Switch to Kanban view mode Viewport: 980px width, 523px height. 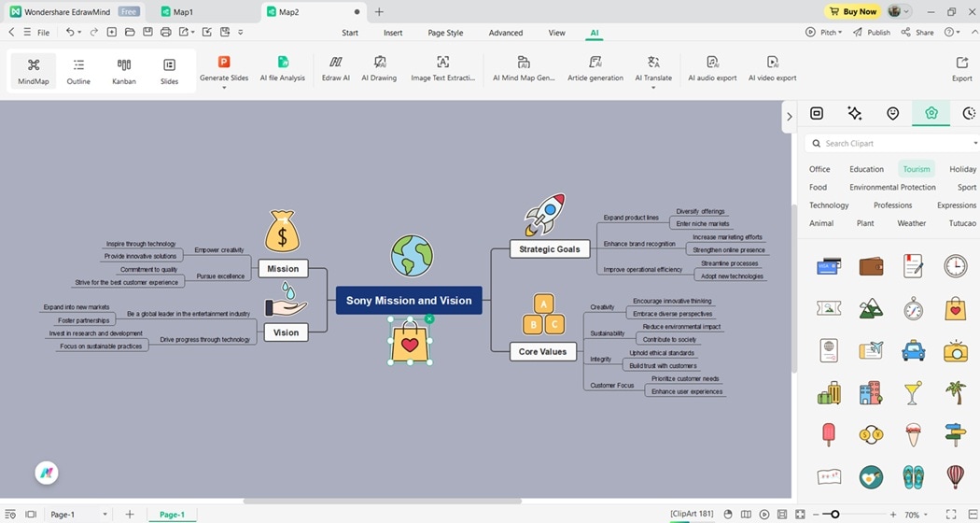point(124,71)
